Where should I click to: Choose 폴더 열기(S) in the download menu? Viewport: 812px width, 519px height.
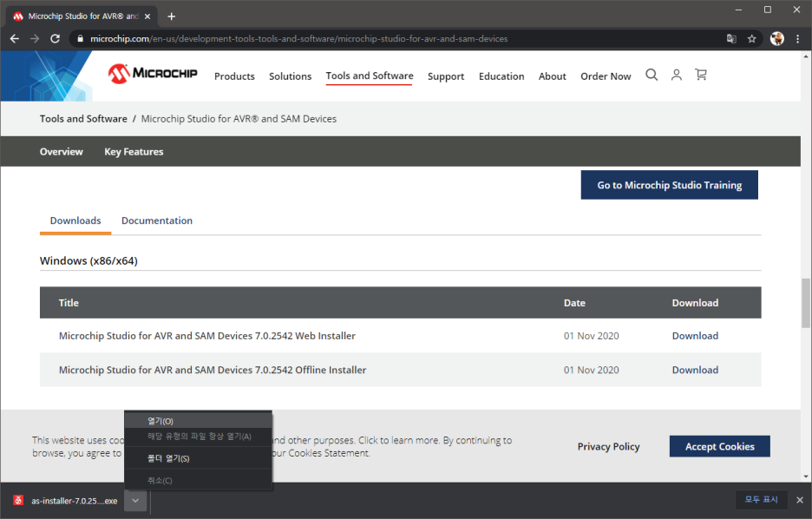coord(168,458)
